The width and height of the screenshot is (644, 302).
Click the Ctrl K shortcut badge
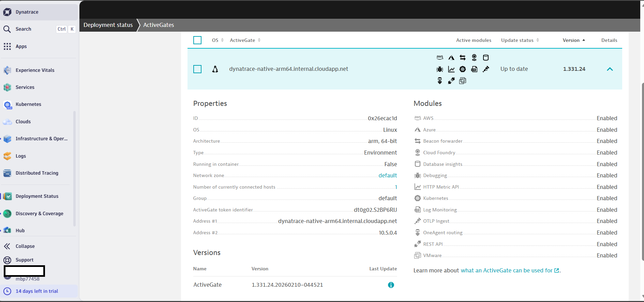[x=66, y=29]
